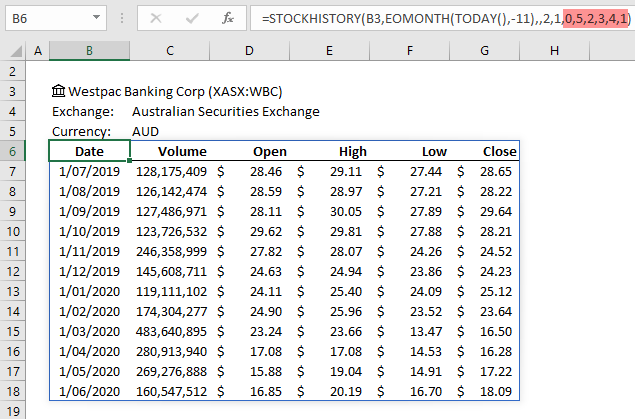Click the high value 30.05
The height and width of the screenshot is (419, 635).
pos(345,211)
